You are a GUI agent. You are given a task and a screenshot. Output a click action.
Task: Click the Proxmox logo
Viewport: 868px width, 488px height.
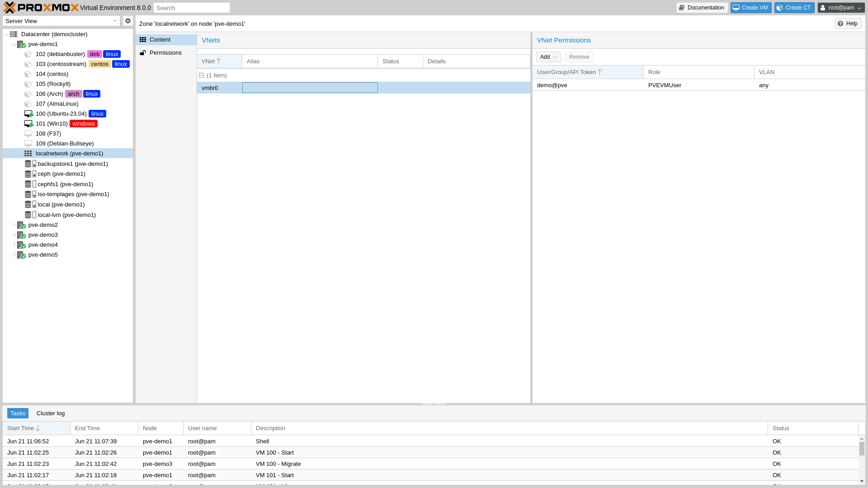pos(41,8)
